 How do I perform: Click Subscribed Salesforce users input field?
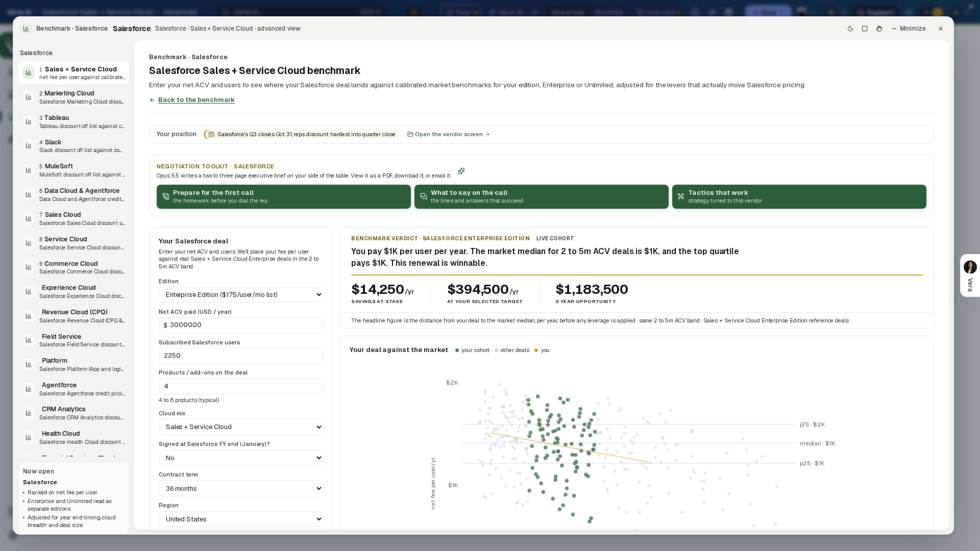pos(241,356)
